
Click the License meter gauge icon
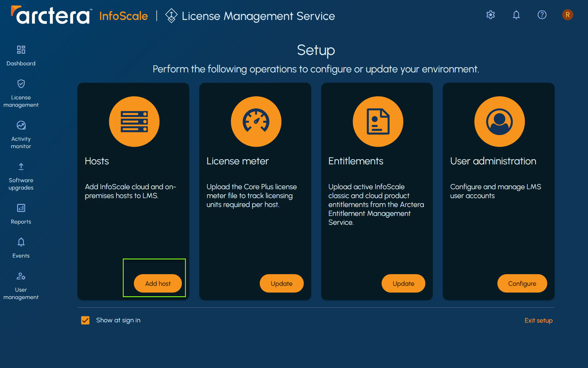[x=256, y=121]
